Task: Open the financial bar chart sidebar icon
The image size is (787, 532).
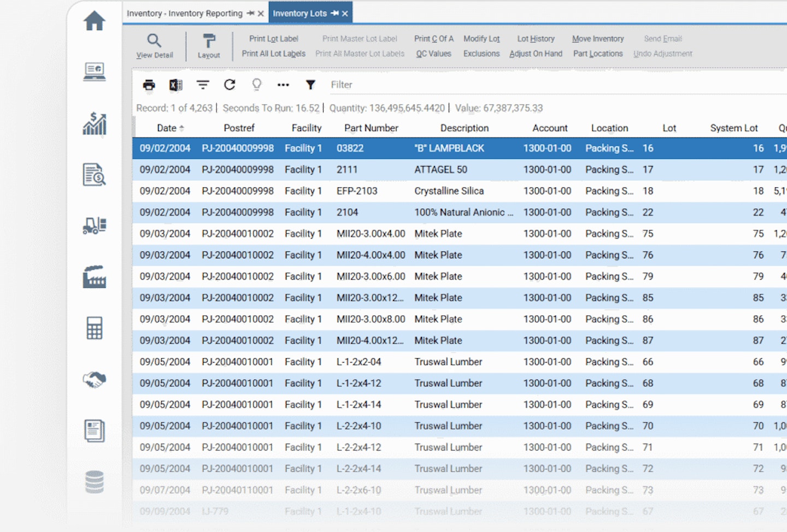Action: [x=94, y=123]
